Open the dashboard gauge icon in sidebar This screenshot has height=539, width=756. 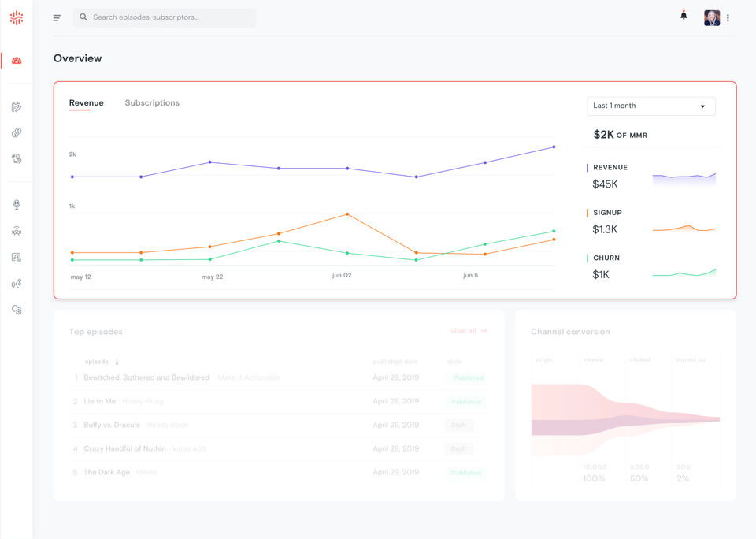[17, 61]
